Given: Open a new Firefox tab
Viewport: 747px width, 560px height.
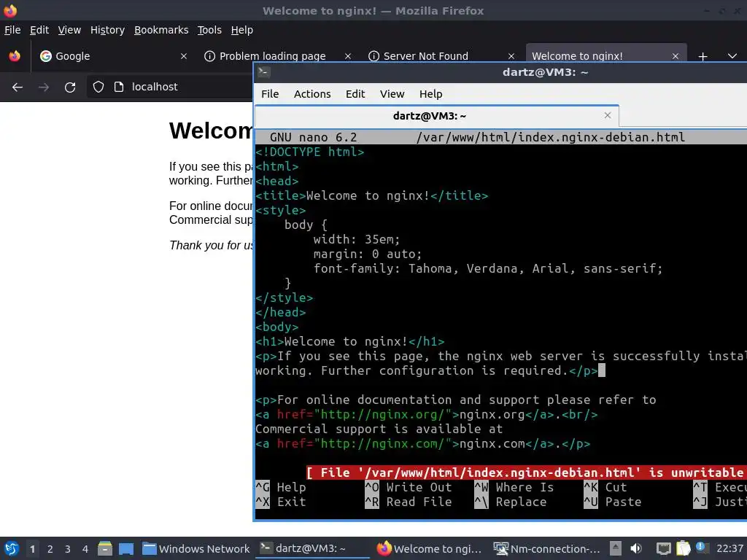Looking at the screenshot, I should [x=703, y=57].
